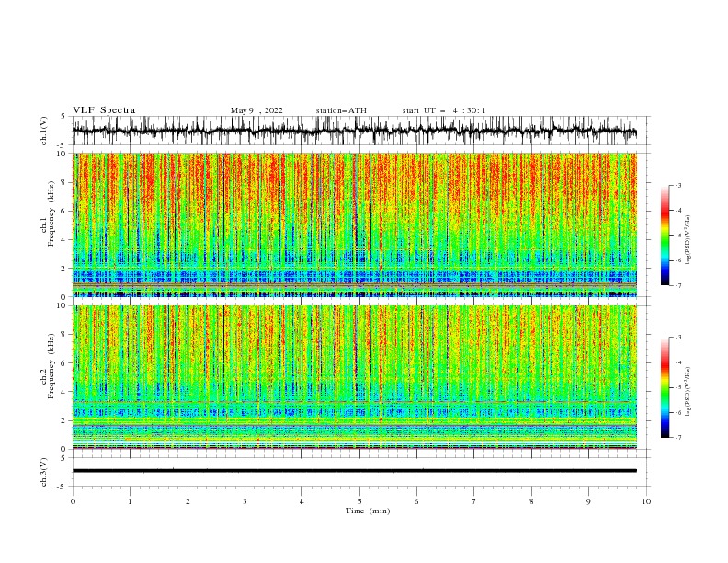Click time axis tick label '8'
The image size is (728, 563).
531,501
